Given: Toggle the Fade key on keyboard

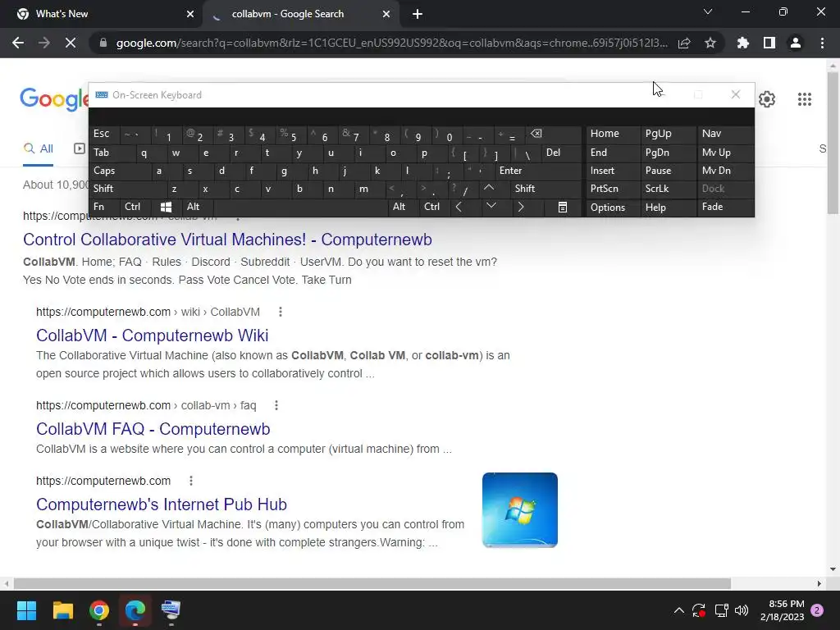Looking at the screenshot, I should click(x=725, y=207).
